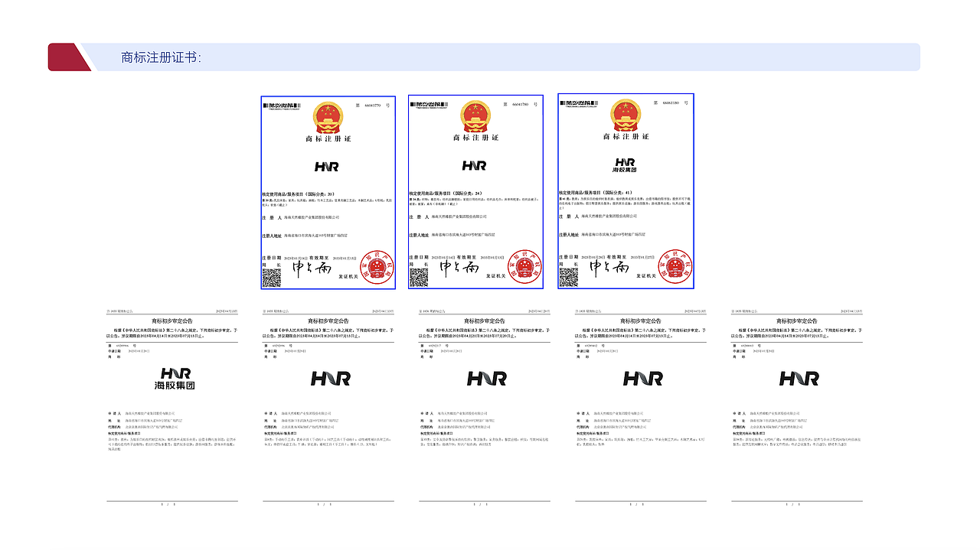
Task: Click the HNR logo on the class 20 certificate
Action: 327,166
